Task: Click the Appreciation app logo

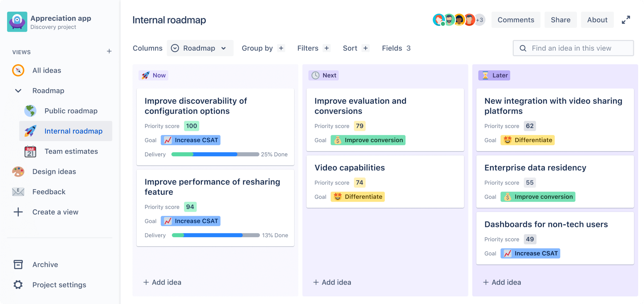Action: 17,22
